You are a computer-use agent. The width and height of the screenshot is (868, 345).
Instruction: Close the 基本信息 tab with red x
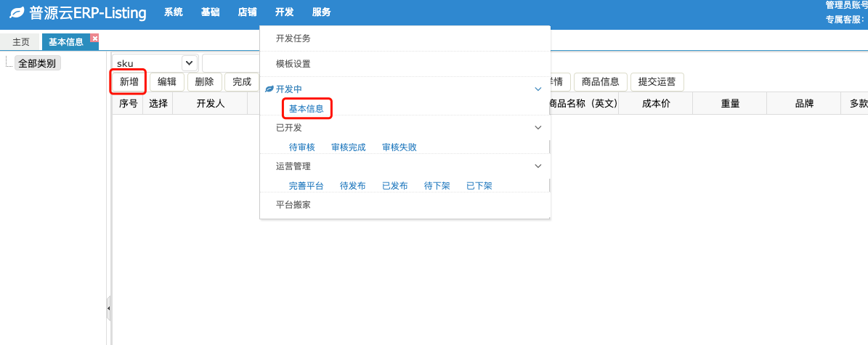(94, 38)
